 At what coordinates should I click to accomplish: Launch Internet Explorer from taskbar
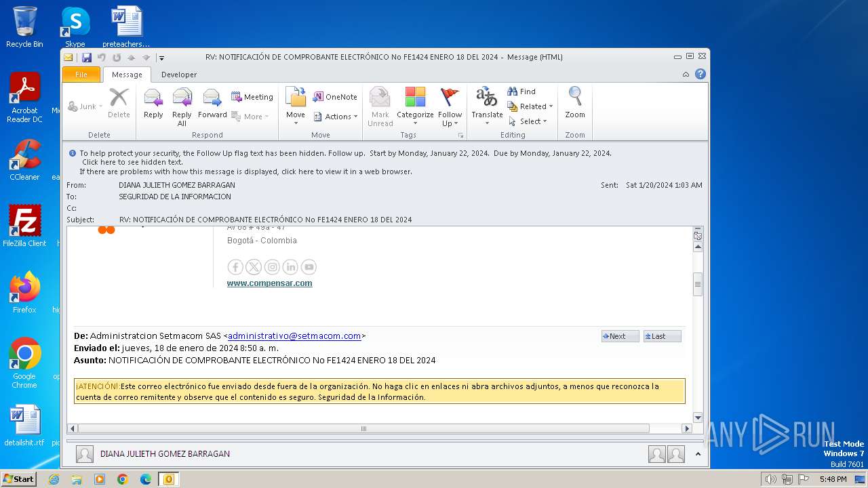coord(54,479)
